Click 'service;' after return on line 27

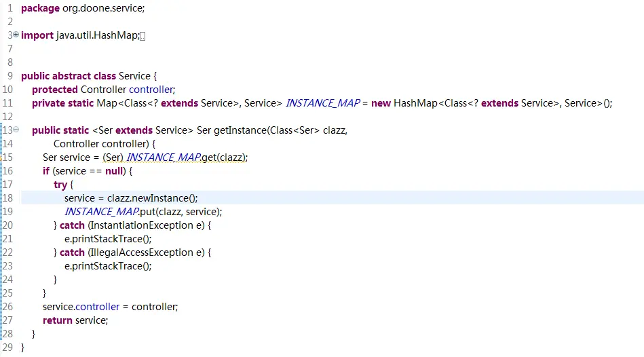tap(92, 320)
